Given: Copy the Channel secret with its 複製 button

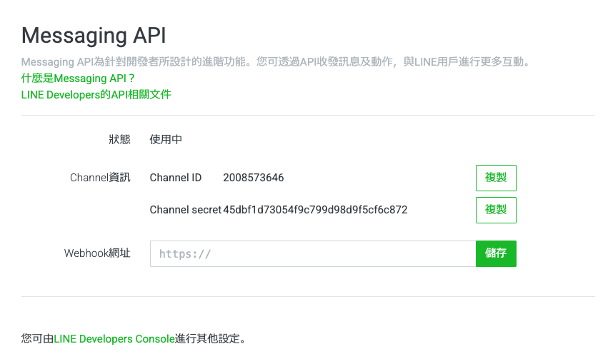Looking at the screenshot, I should click(x=496, y=210).
